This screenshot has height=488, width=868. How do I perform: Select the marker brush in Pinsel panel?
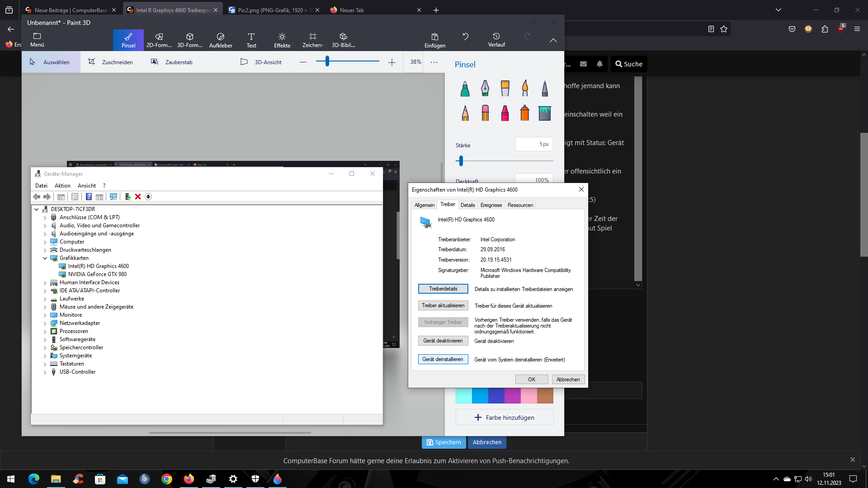[465, 89]
